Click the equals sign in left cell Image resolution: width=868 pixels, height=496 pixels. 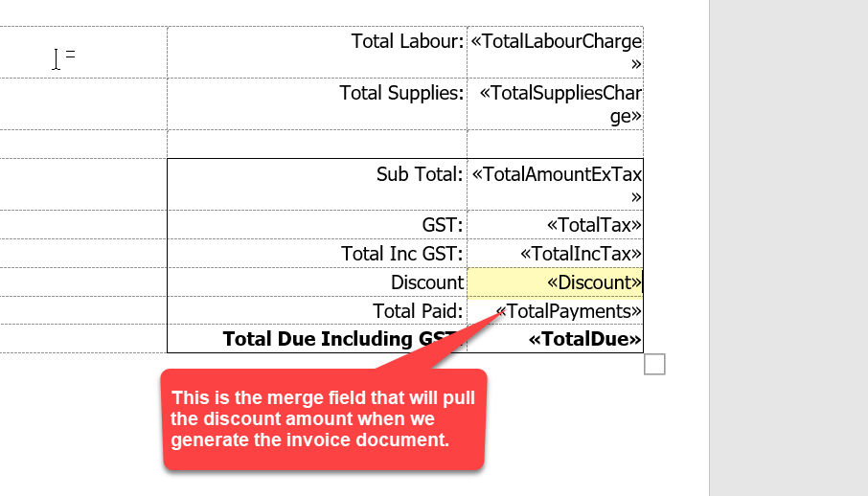pos(70,55)
